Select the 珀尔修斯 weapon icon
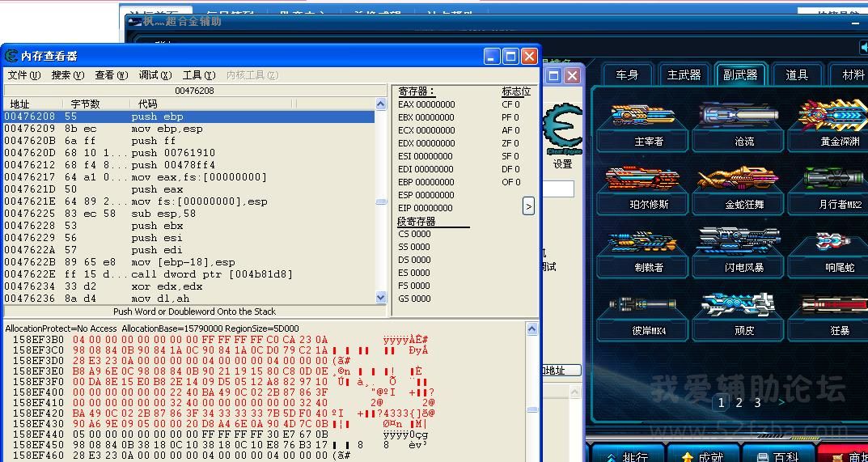This screenshot has height=462, width=868. pos(648,180)
